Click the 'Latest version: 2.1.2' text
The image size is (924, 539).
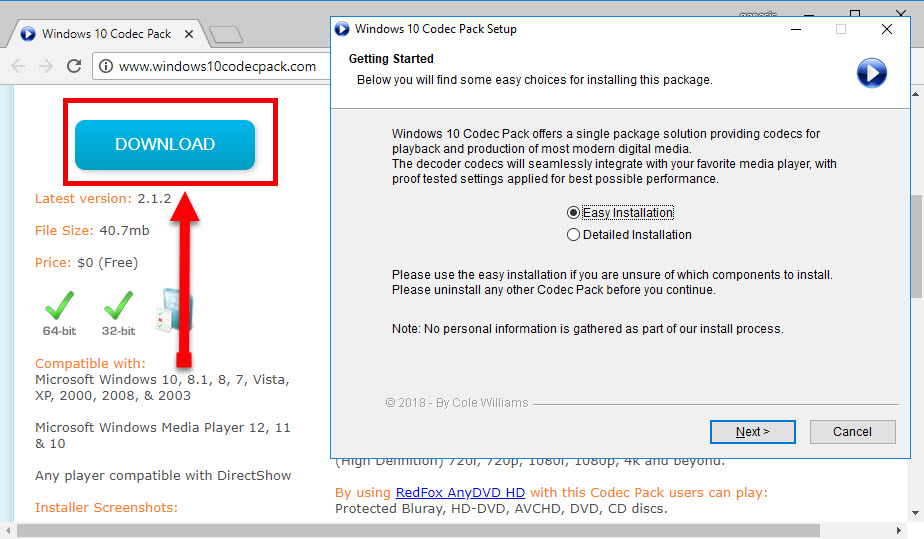pyautogui.click(x=103, y=199)
